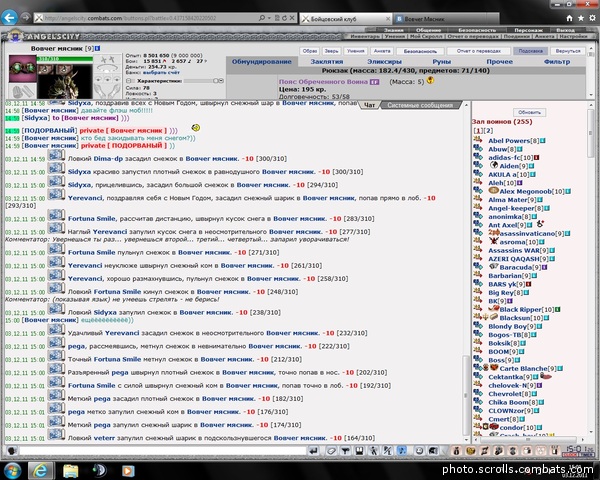The height and width of the screenshot is (480, 600).
Task: Open the Фильтр tab
Action: (x=557, y=62)
